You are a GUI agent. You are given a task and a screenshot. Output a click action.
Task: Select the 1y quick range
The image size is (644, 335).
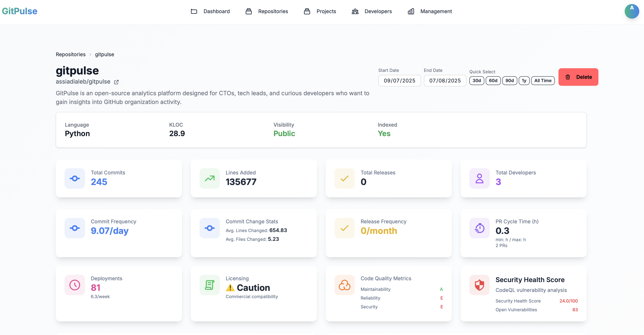point(524,81)
